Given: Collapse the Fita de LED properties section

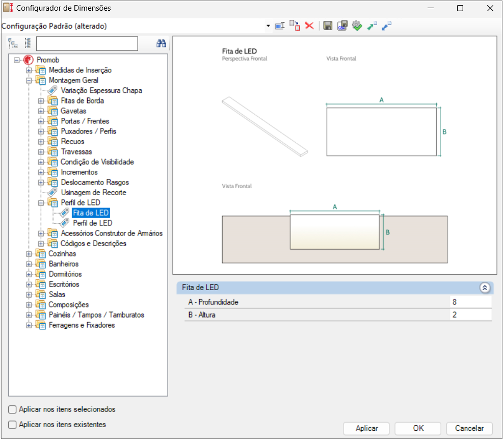Looking at the screenshot, I should click(x=485, y=288).
